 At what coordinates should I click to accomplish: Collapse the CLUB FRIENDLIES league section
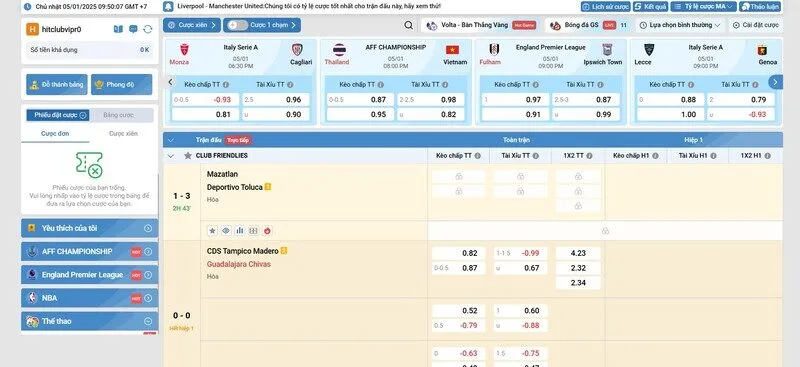point(171,156)
